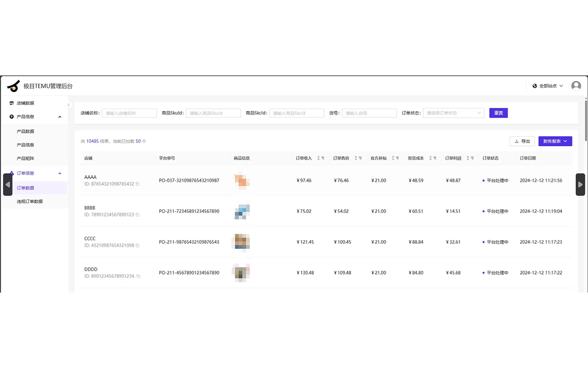The width and height of the screenshot is (588, 368).
Task: Filter the 官方补贴 column
Action: [397, 158]
